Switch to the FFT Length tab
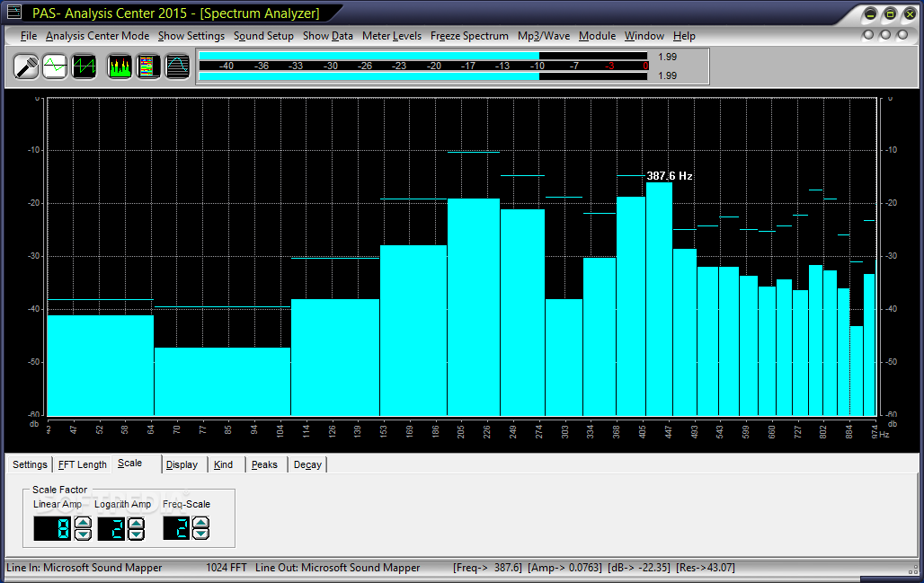Screen dimensions: 924x583 tap(83, 464)
